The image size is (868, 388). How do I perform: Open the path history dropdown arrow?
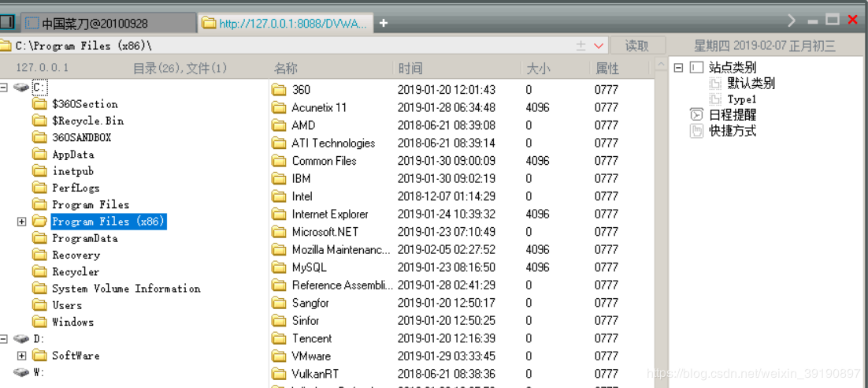[x=599, y=46]
